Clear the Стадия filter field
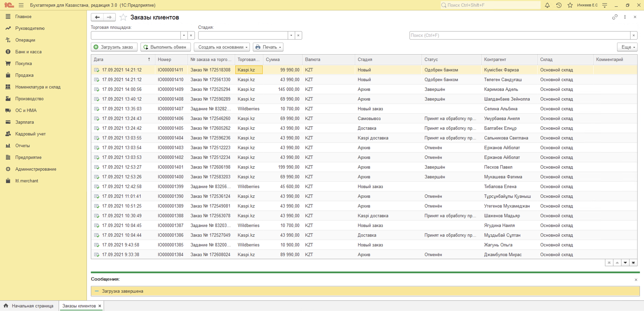The width and height of the screenshot is (644, 311). [298, 35]
